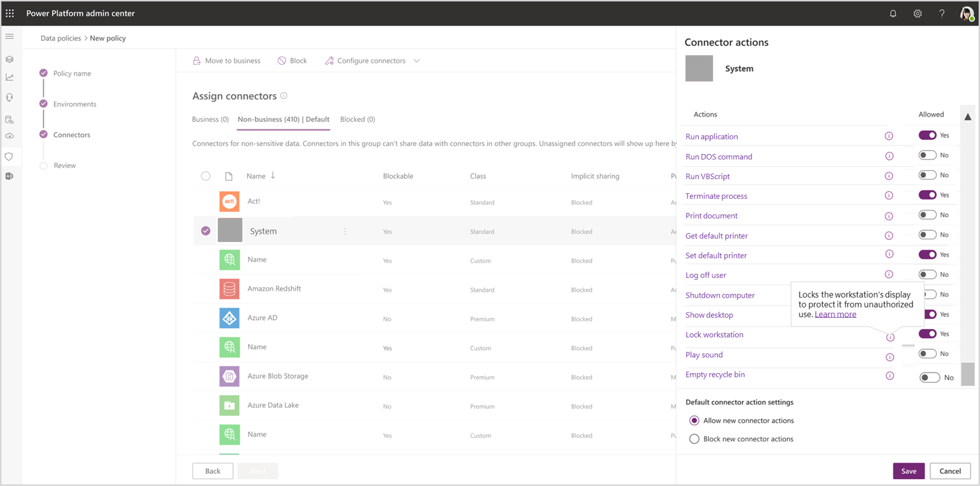Click the Amazon Redshift connector icon
The width and height of the screenshot is (980, 486).
[230, 288]
